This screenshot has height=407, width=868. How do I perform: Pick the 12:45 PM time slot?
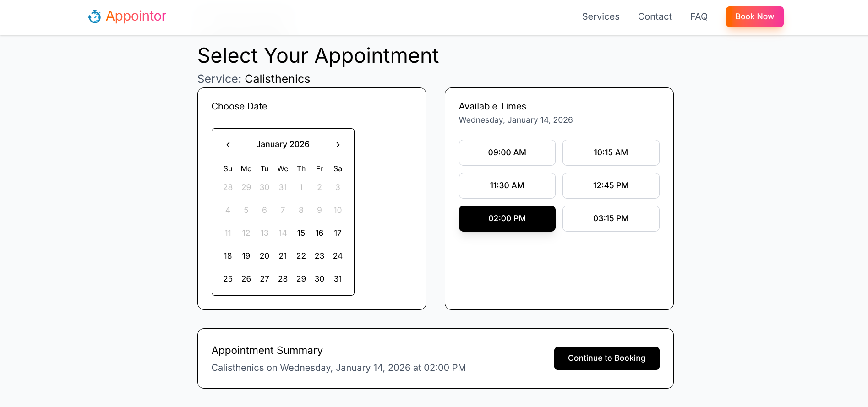coord(611,185)
